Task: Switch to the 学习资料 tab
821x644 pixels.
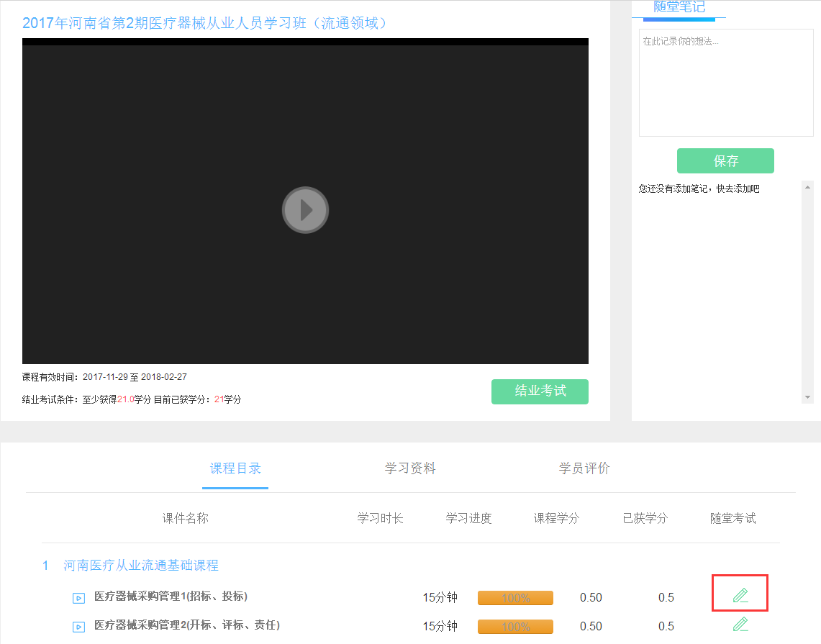Action: pos(410,468)
